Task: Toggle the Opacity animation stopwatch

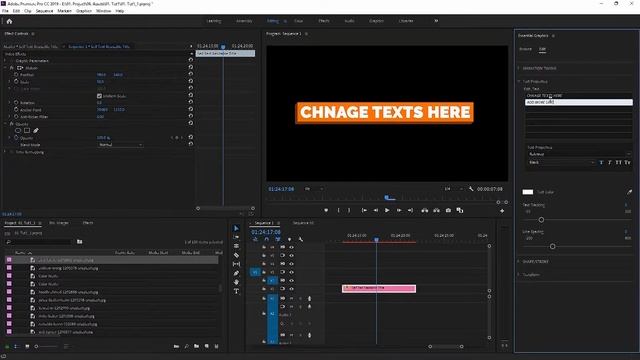Action: point(16,138)
